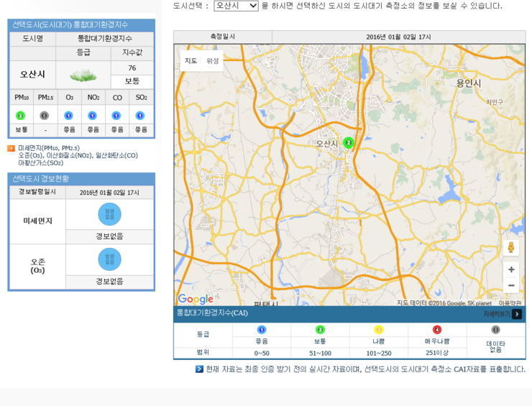Click the green station marker near 오산시
The width and height of the screenshot is (532, 406).
349,143
